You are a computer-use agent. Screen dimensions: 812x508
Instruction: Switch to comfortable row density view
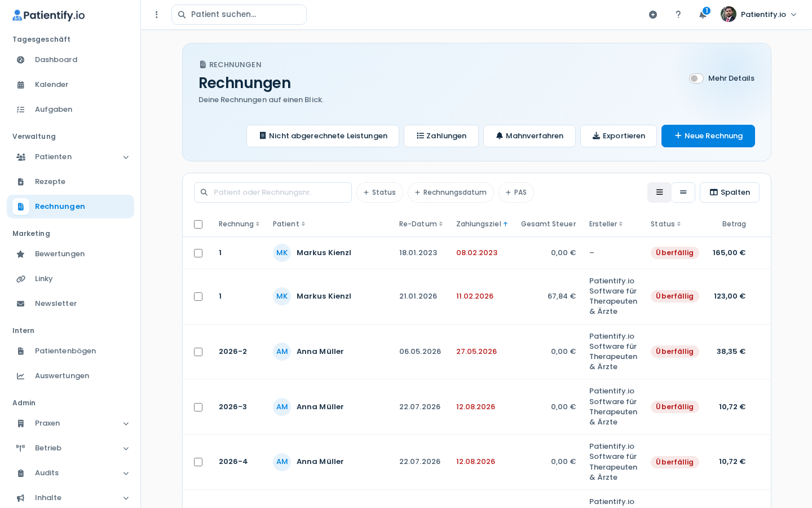pyautogui.click(x=659, y=192)
